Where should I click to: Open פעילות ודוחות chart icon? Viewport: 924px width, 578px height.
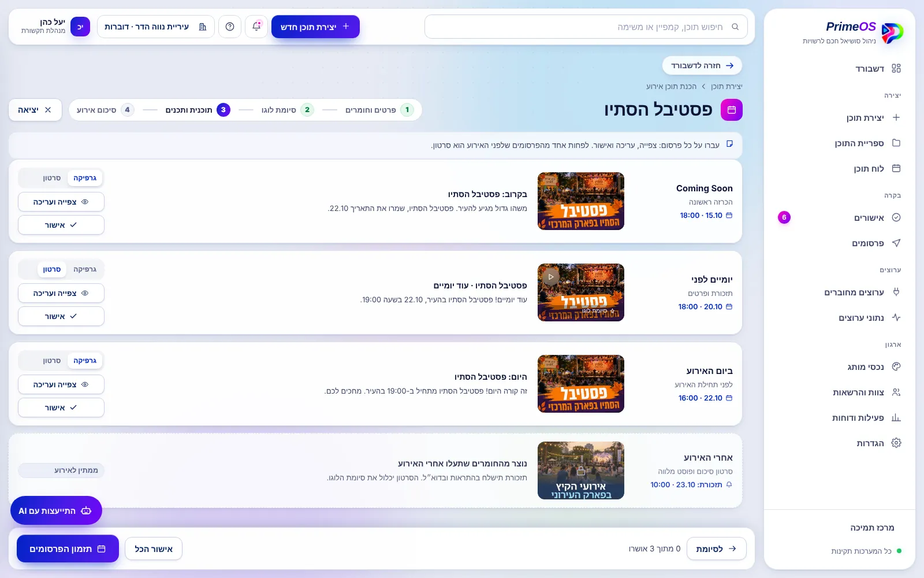[896, 417]
